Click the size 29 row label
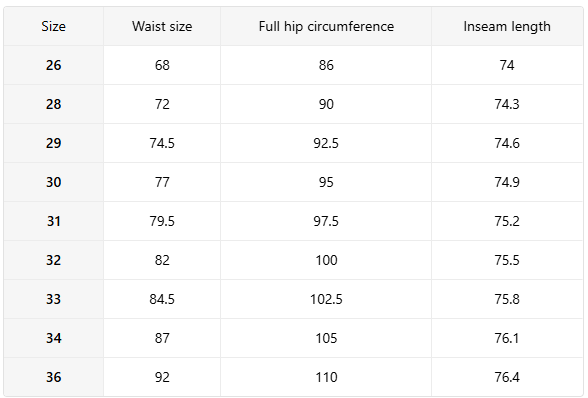 click(x=54, y=143)
